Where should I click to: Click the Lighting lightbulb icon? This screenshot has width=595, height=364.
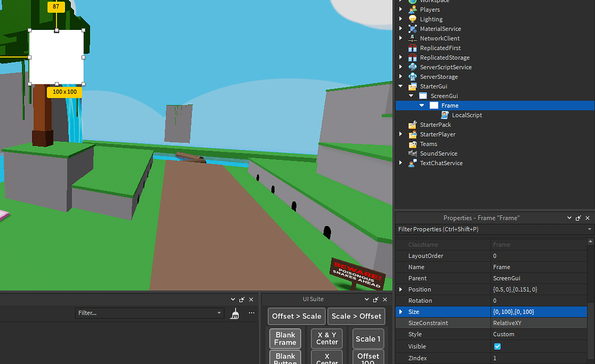click(413, 19)
